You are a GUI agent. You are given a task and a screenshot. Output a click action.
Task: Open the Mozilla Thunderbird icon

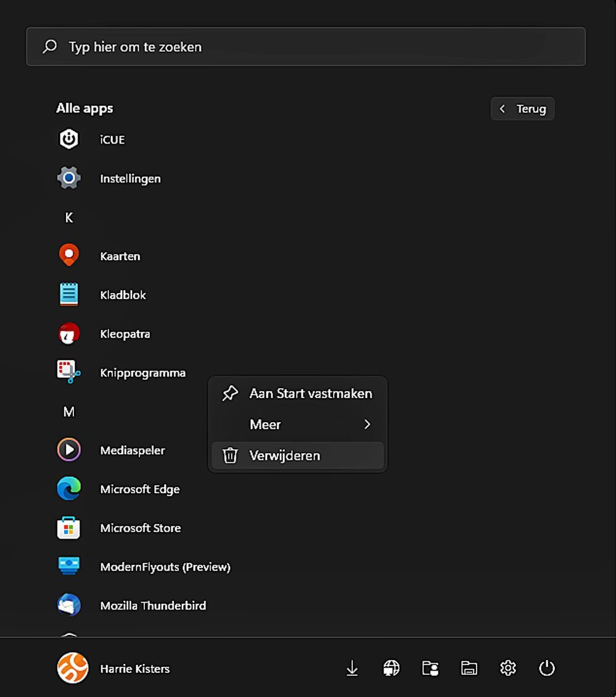click(69, 605)
